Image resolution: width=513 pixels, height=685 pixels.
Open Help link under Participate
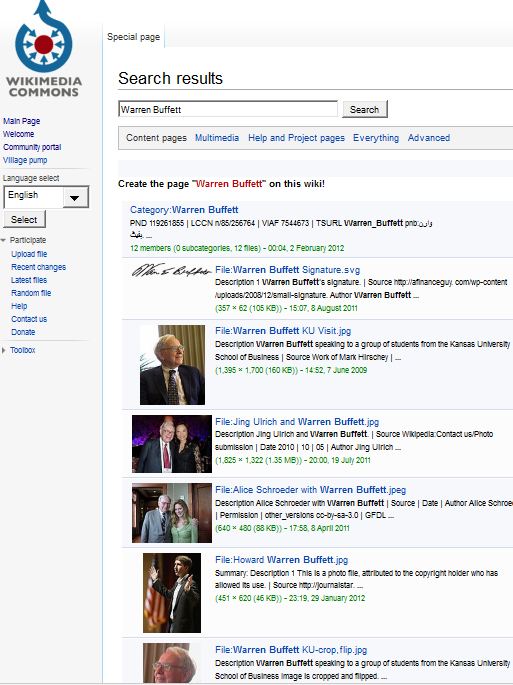coord(19,306)
